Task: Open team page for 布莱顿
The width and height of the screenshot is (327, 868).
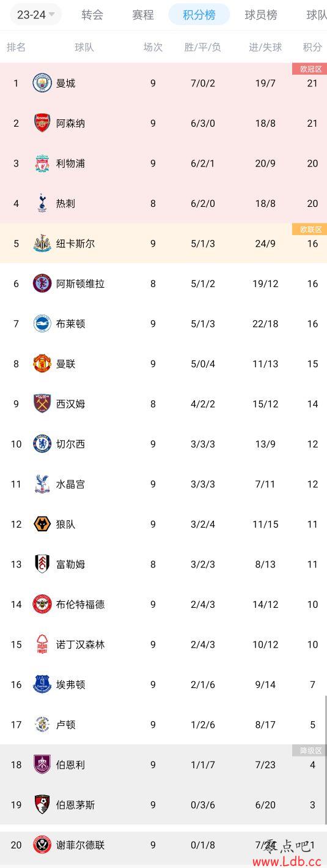Action: [70, 324]
